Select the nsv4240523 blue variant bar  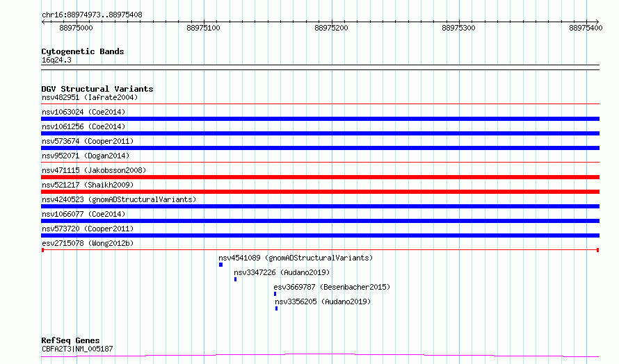pyautogui.click(x=320, y=206)
